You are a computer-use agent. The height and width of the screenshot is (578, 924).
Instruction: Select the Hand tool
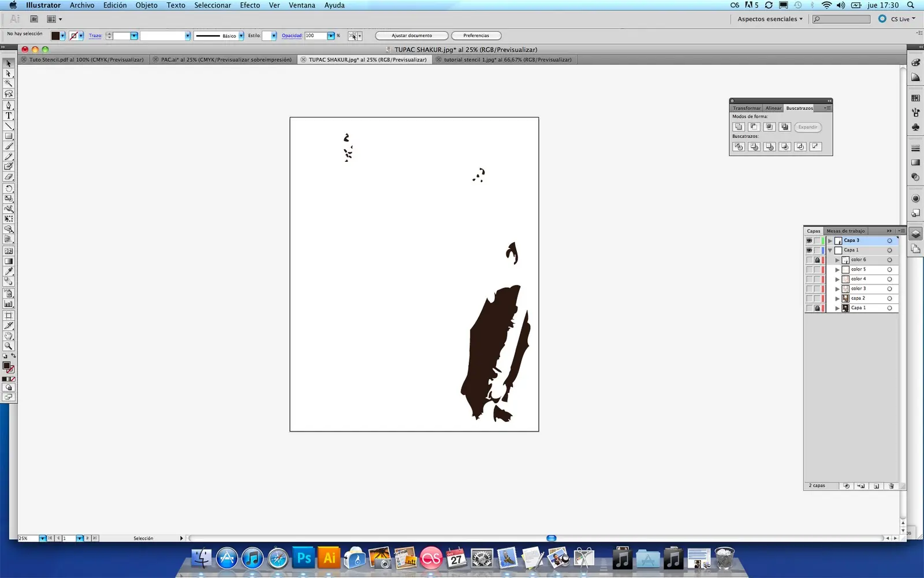pyautogui.click(x=9, y=336)
